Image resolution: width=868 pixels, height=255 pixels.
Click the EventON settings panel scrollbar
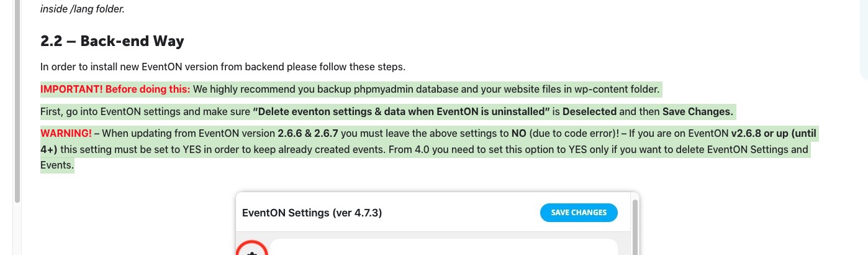[634, 227]
